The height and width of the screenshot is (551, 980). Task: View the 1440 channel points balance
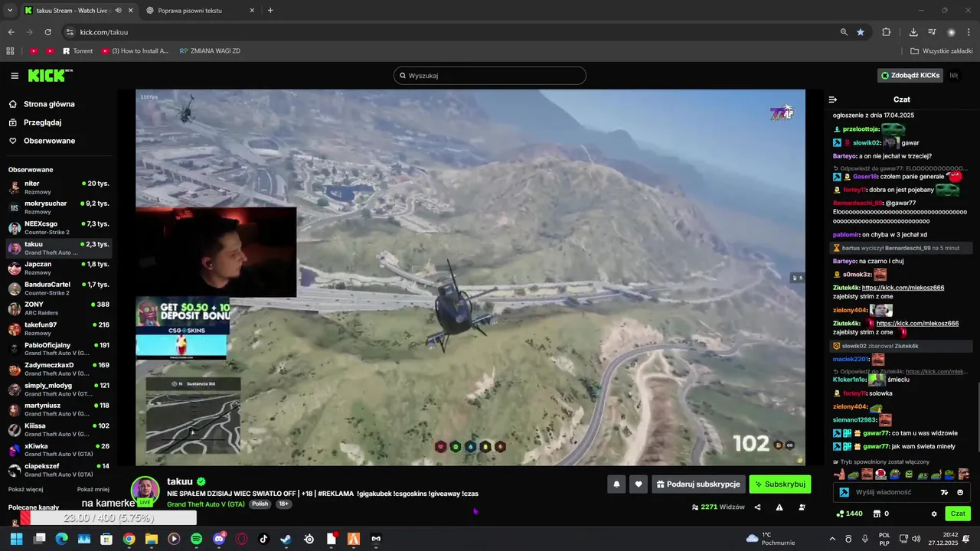[x=849, y=514]
